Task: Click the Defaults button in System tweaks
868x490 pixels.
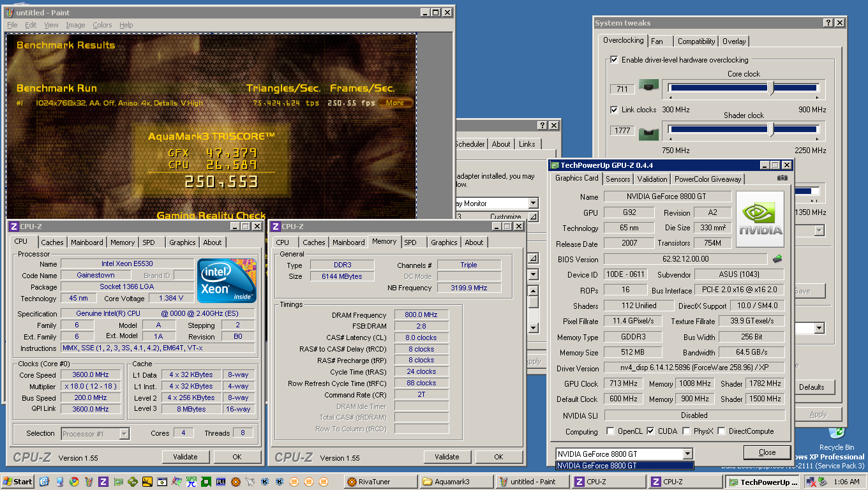Action: [x=812, y=387]
